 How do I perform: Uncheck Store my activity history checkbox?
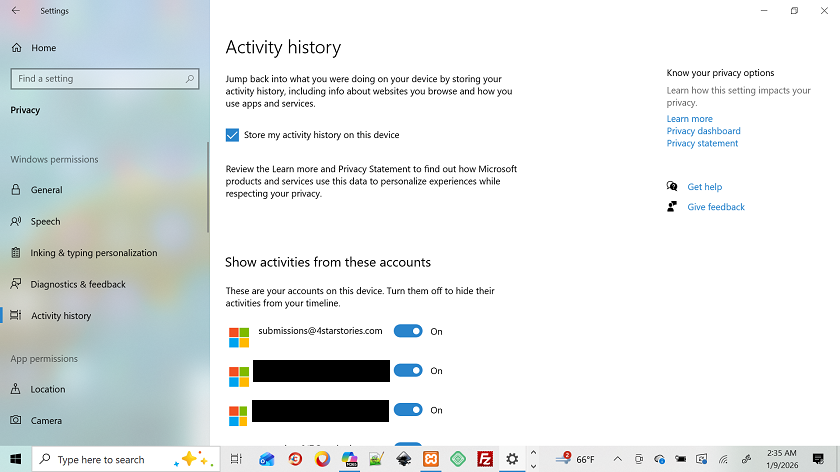[x=232, y=135]
